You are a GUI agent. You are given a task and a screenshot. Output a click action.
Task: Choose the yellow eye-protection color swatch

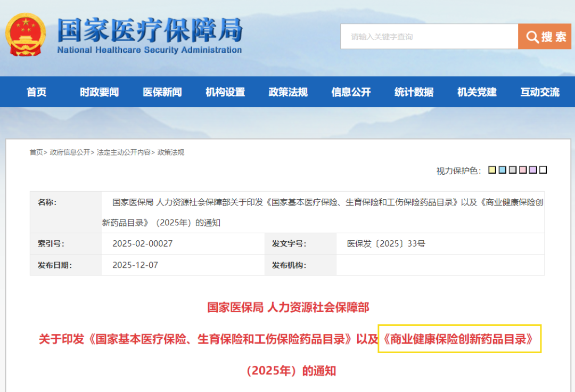(x=492, y=170)
